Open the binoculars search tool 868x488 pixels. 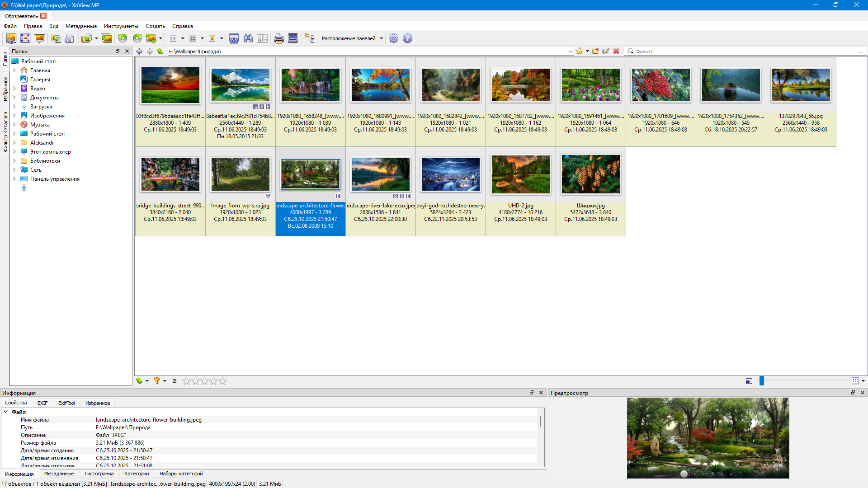coord(248,38)
